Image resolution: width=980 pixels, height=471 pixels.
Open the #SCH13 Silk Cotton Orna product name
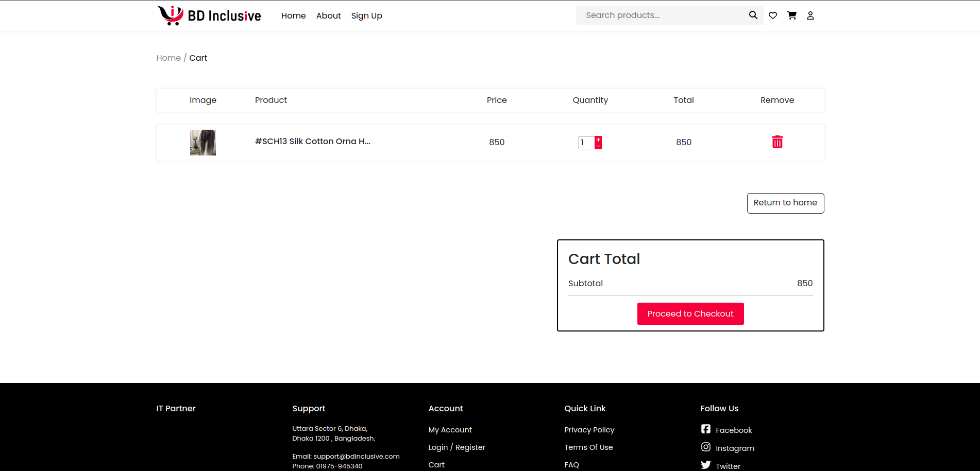[313, 141]
